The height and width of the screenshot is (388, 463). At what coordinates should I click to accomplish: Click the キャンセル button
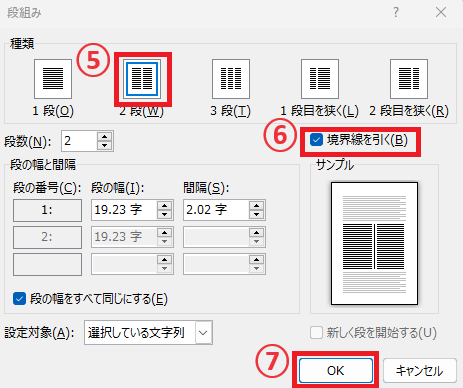pyautogui.click(x=420, y=370)
